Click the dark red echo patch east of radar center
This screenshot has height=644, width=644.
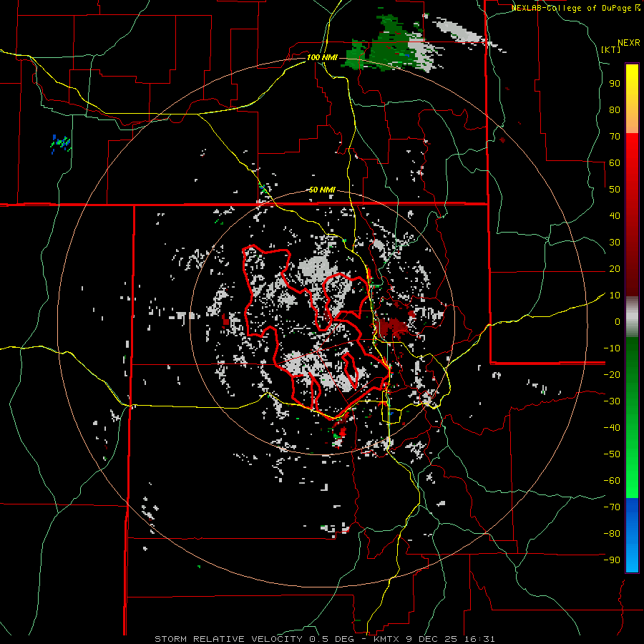[x=391, y=327]
